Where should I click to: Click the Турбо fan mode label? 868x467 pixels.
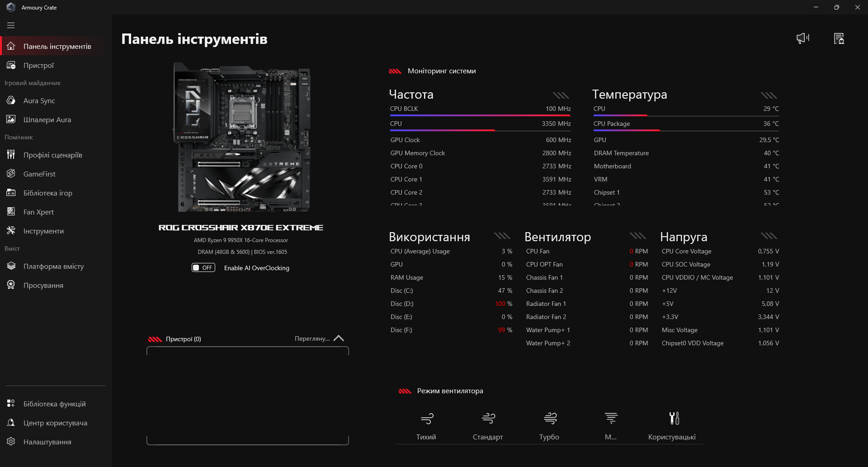[549, 437]
